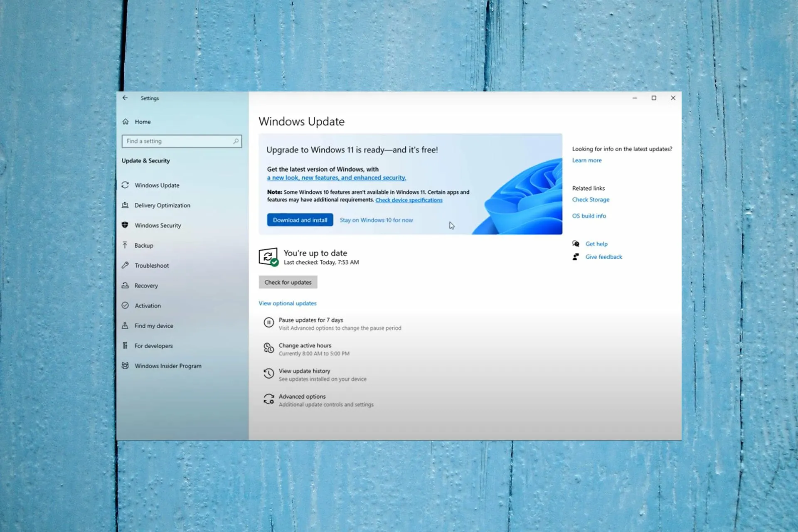
Task: Click the back arrow in Settings
Action: (x=125, y=98)
